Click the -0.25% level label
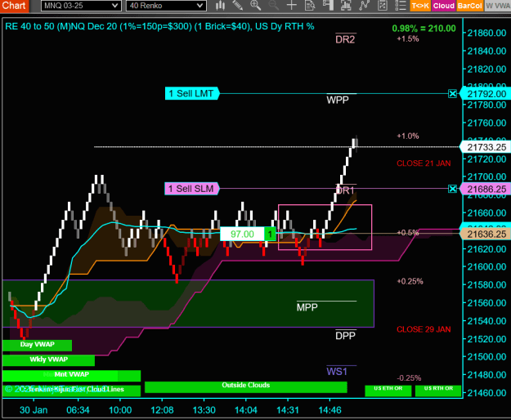The width and height of the screenshot is (511, 420). (x=409, y=378)
